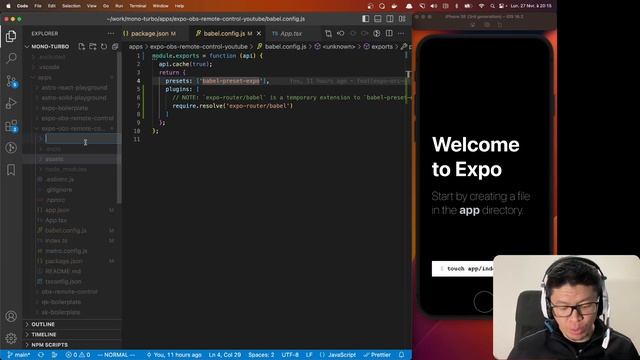Expand the astro-solid-playground folder
The height and width of the screenshot is (360, 640).
pyautogui.click(x=73, y=98)
